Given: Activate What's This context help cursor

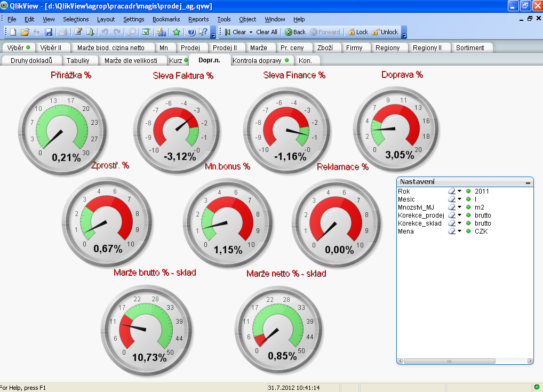Looking at the screenshot, I should [203, 32].
